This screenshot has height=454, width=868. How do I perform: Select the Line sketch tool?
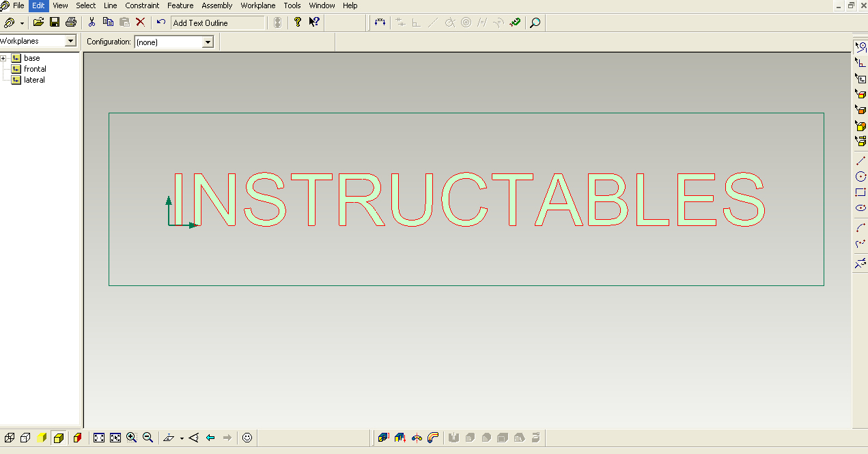860,161
